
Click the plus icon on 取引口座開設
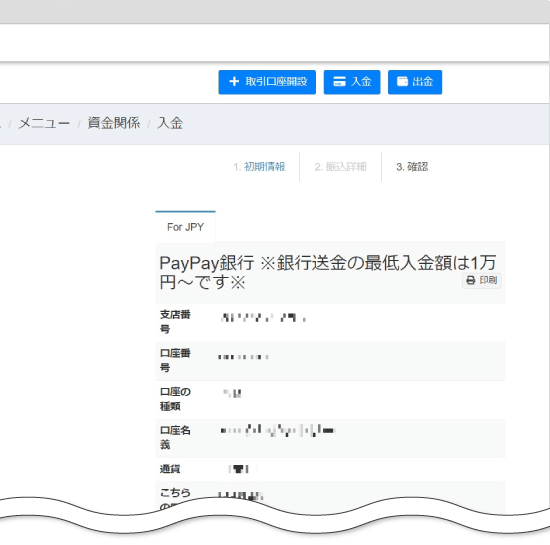click(x=234, y=82)
